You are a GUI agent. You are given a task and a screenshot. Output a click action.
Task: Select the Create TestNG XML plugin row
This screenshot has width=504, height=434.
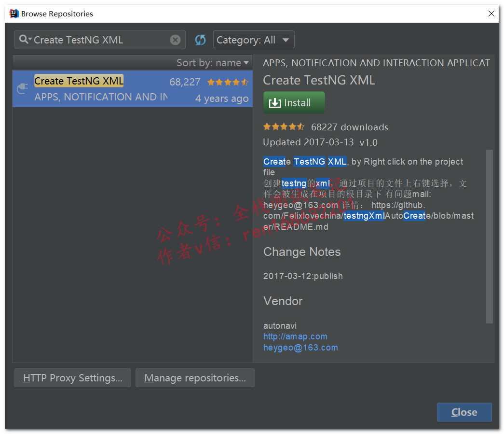click(133, 89)
